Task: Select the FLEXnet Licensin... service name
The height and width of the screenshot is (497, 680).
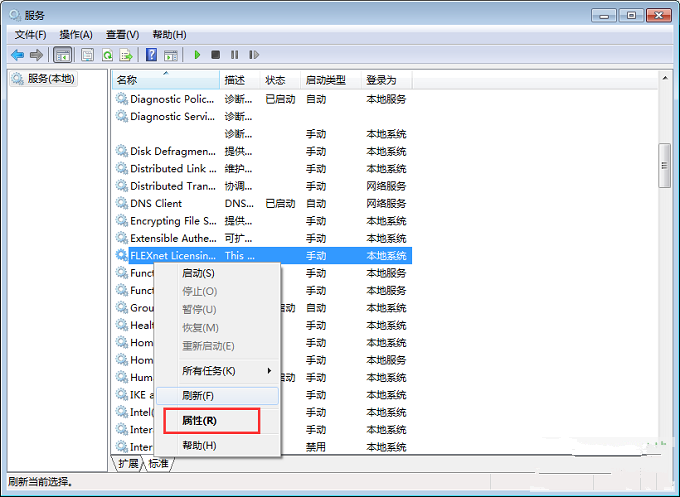Action: pos(173,255)
